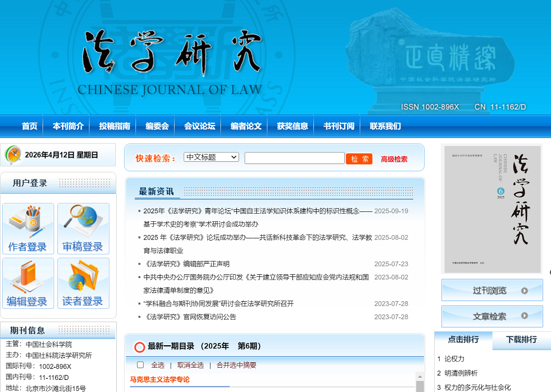Switch to the 下载排行 tab

521,340
